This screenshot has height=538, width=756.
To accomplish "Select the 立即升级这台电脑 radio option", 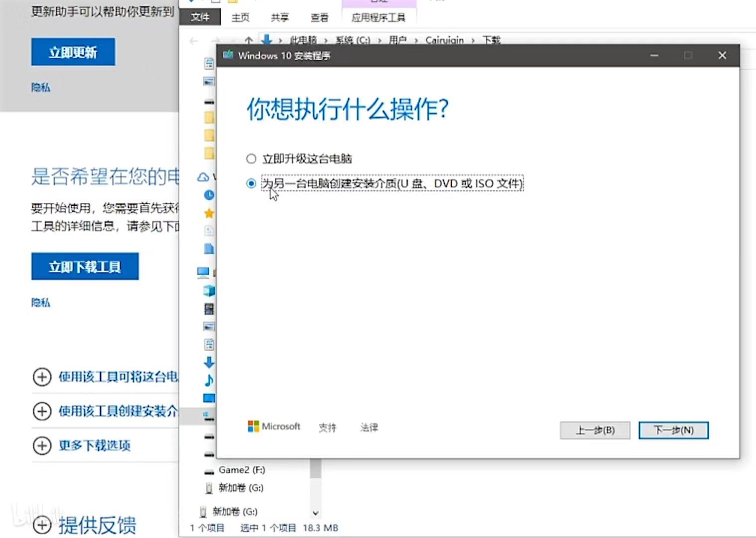I will point(251,159).
